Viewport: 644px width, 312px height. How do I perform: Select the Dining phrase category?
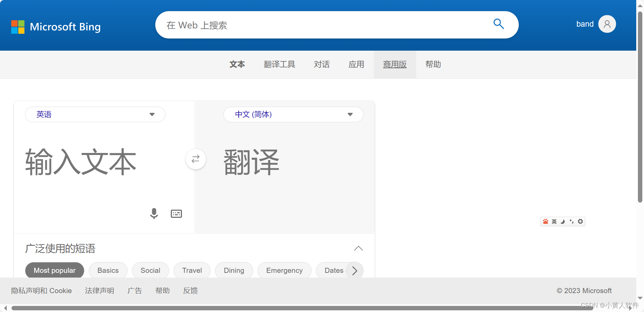click(x=234, y=270)
